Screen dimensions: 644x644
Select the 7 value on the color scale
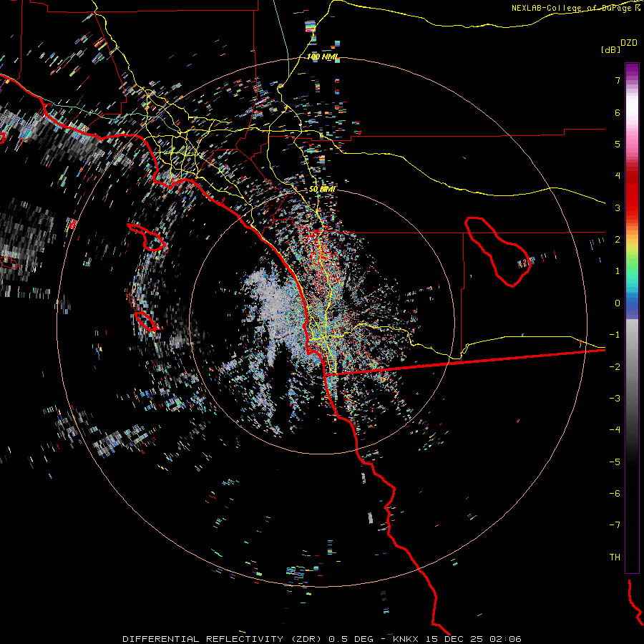coord(618,80)
